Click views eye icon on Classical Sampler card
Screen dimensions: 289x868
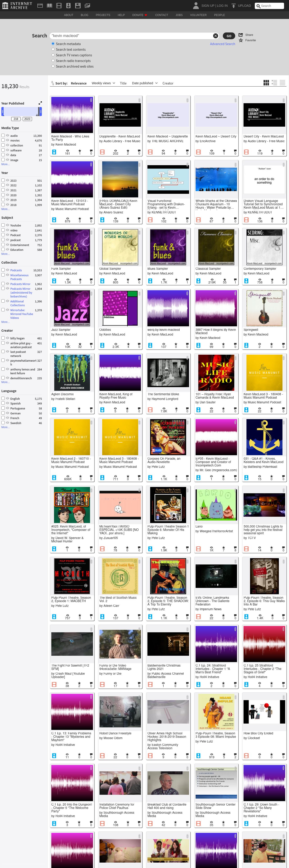[212, 279]
